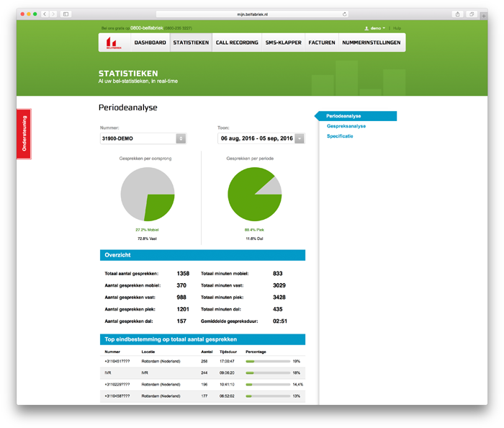504x428 pixels.
Task: Open the Specificatie sidebar link
Action: coord(340,136)
